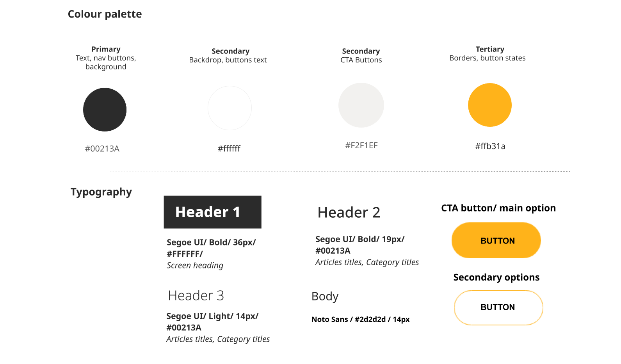
Task: Click the 'Screen heading' italic caption
Action: tap(195, 265)
